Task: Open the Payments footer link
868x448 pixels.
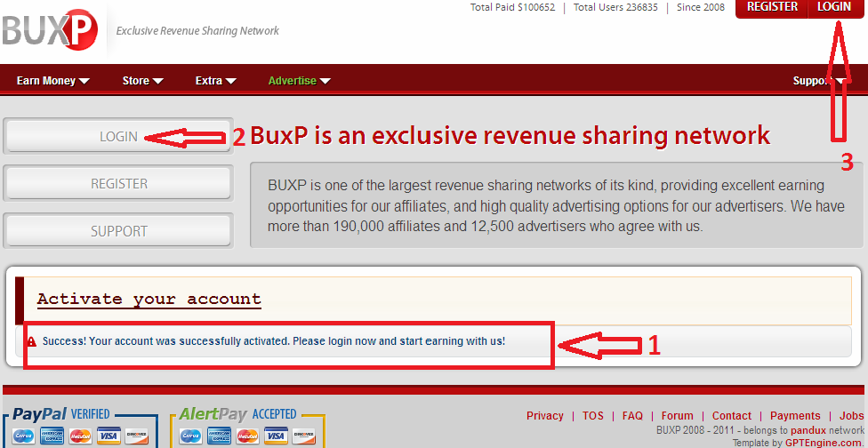Action: coord(795,416)
